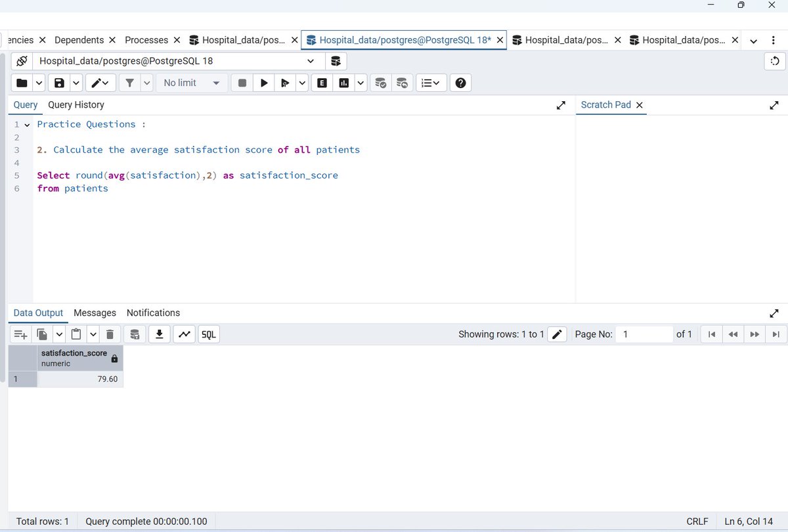Open the tab overflow chevron dropdown
Viewport: 788px width, 532px height.
pyautogui.click(x=753, y=41)
